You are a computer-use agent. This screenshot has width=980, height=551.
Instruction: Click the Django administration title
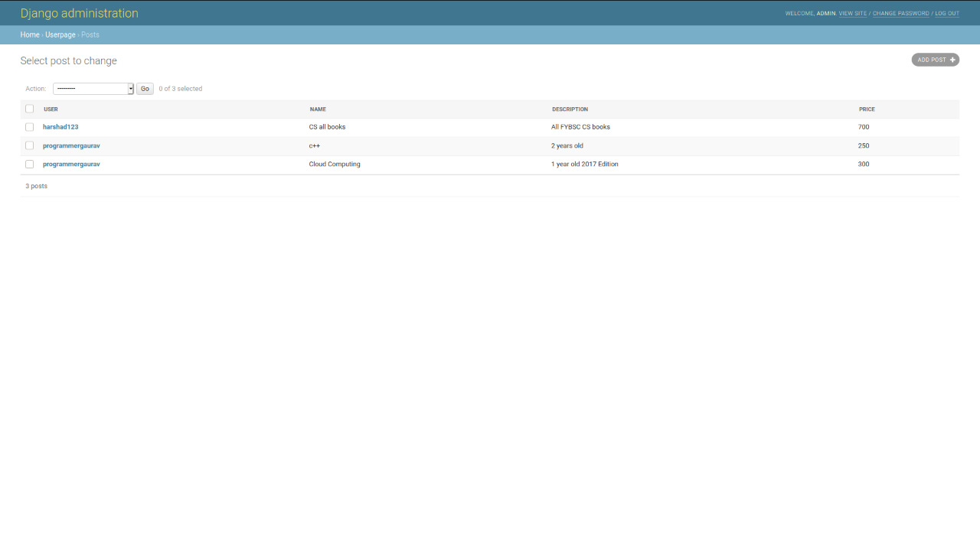coord(80,13)
